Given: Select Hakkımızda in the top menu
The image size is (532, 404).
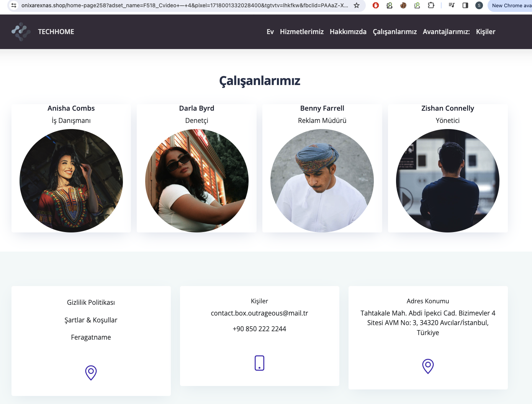Looking at the screenshot, I should tap(348, 32).
